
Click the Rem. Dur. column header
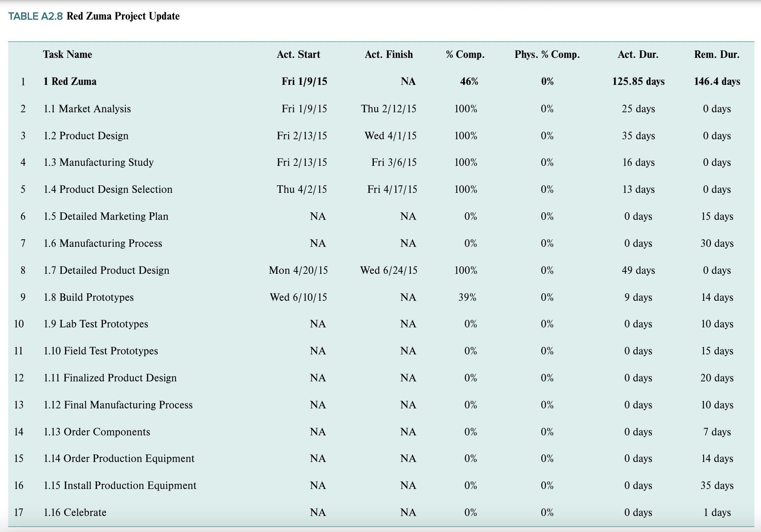pos(716,54)
